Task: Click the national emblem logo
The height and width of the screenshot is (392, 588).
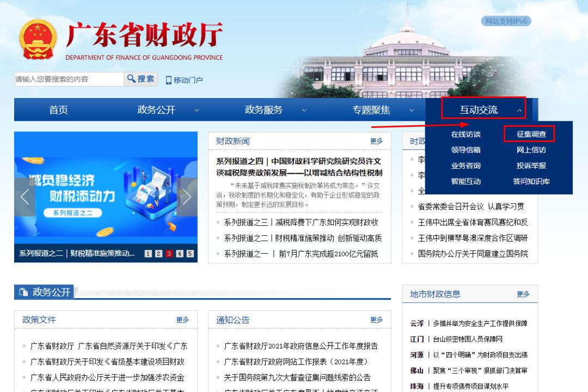Action: tap(38, 39)
